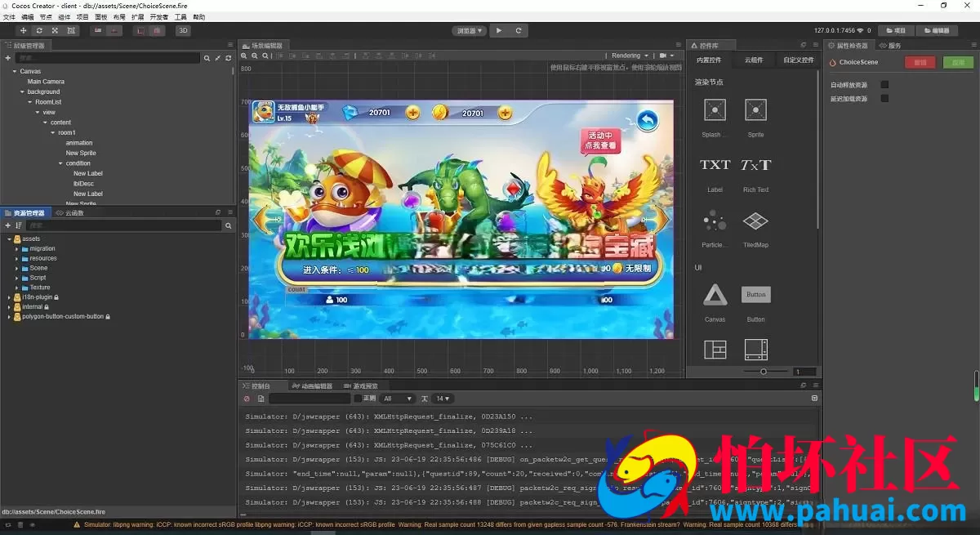
Task: Adjust the node library icon size slider
Action: click(x=764, y=372)
